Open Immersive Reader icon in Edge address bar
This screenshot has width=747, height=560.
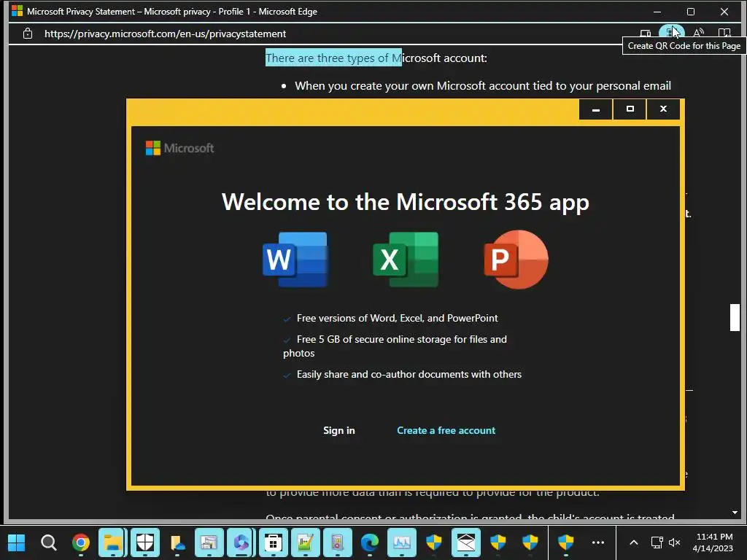[x=724, y=33]
